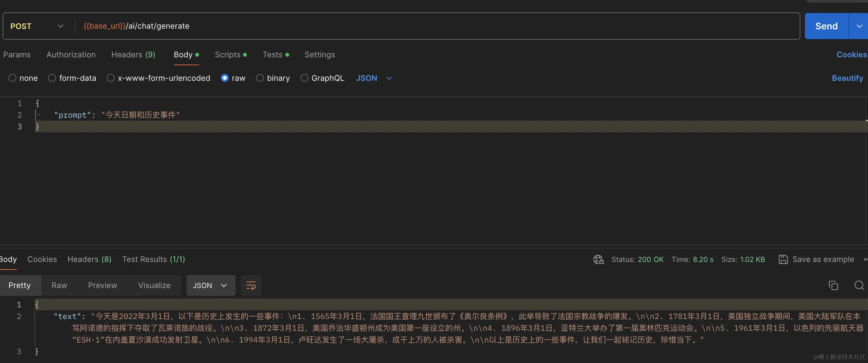
Task: Send the request
Action: pyautogui.click(x=826, y=26)
